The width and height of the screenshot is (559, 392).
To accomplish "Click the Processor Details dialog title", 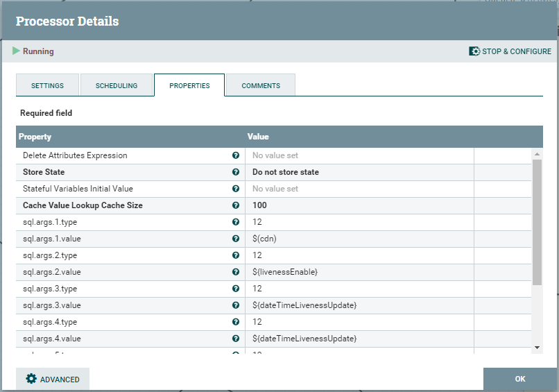I will [x=67, y=21].
